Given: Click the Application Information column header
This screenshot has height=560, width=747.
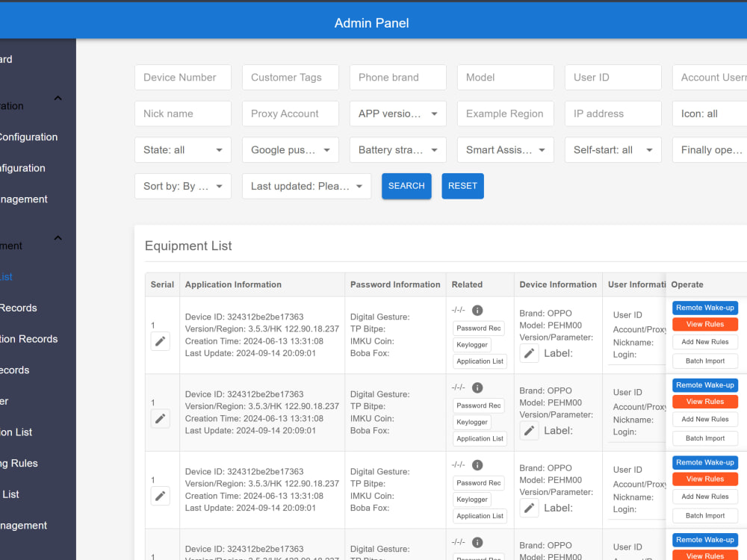Looking at the screenshot, I should (x=233, y=284).
